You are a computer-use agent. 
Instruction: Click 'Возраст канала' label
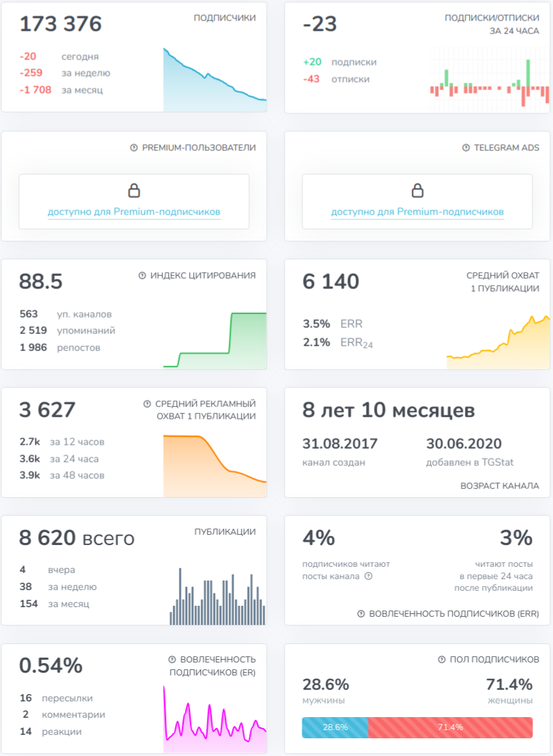click(500, 486)
